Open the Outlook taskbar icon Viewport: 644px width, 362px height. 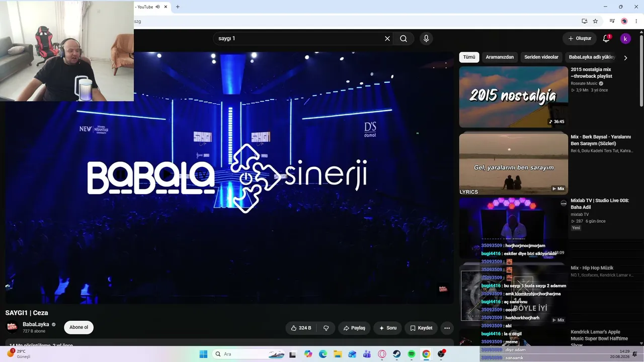point(352,354)
